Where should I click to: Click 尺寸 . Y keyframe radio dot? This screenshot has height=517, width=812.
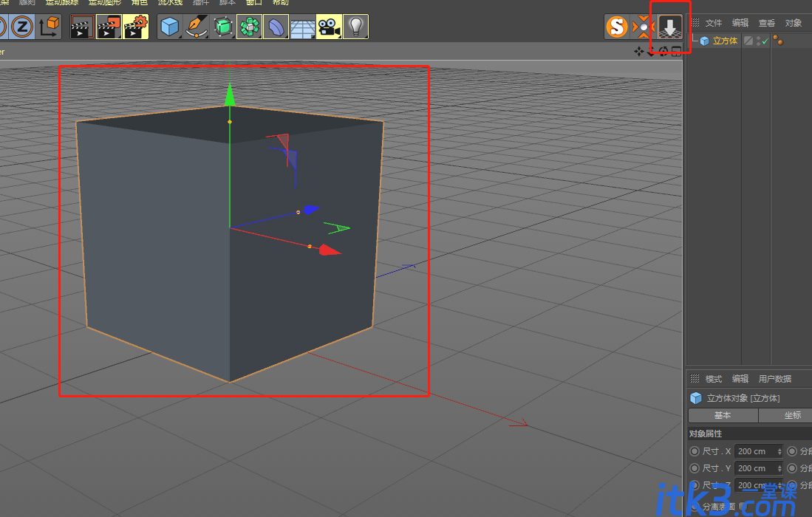695,468
